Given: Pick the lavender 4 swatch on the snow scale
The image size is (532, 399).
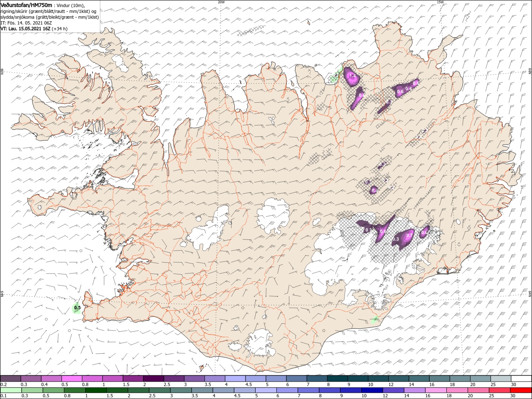Looking at the screenshot, I should coord(235,379).
